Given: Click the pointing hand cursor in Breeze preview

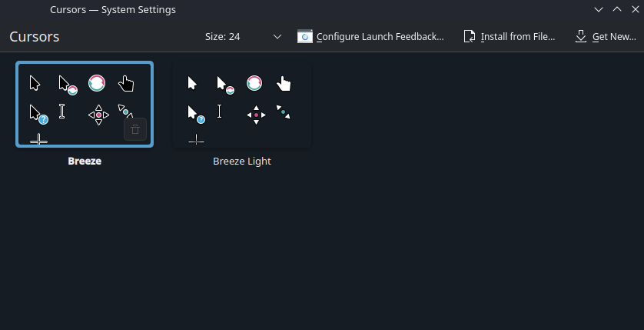Looking at the screenshot, I should [126, 83].
